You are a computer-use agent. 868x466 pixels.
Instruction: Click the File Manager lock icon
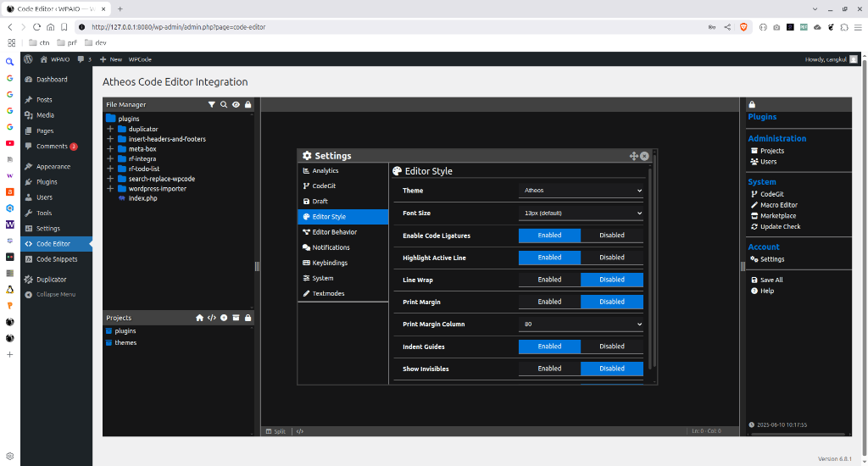tap(248, 104)
